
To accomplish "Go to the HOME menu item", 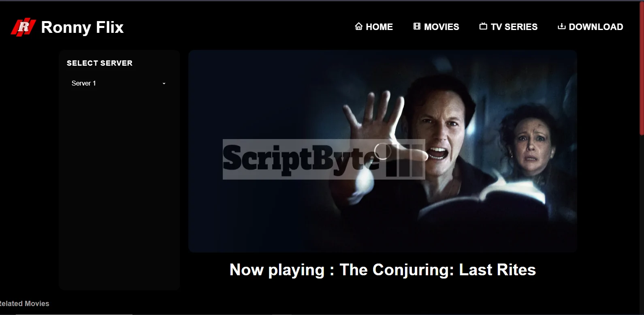I will pos(374,27).
